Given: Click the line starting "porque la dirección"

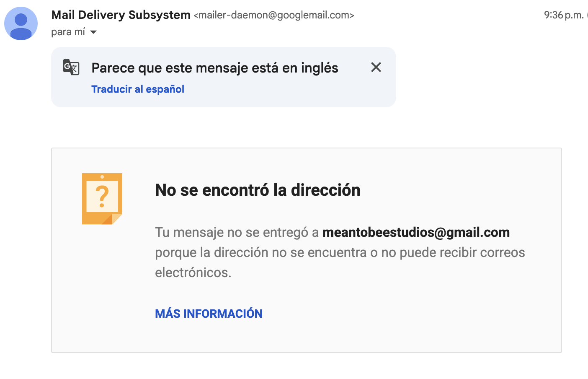Looking at the screenshot, I should point(340,252).
